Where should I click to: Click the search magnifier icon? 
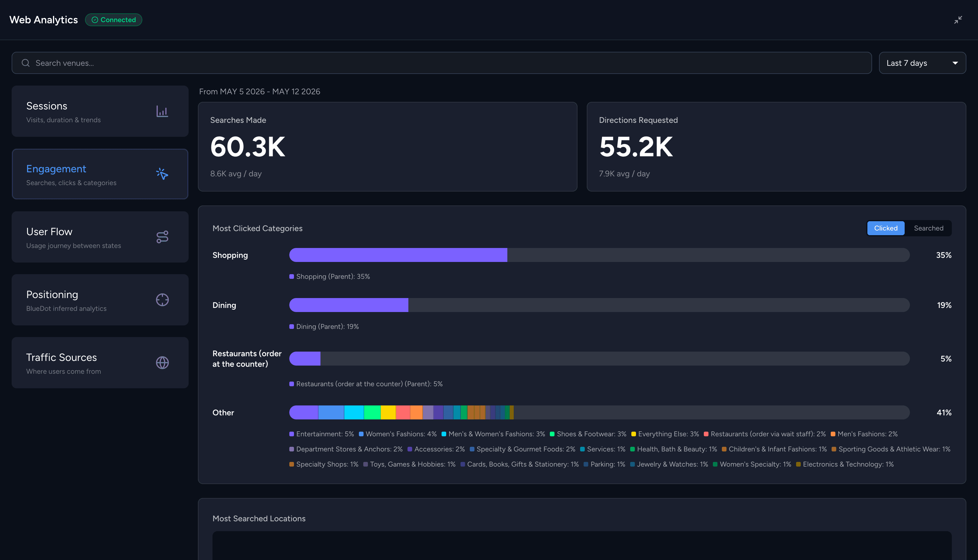coord(25,63)
